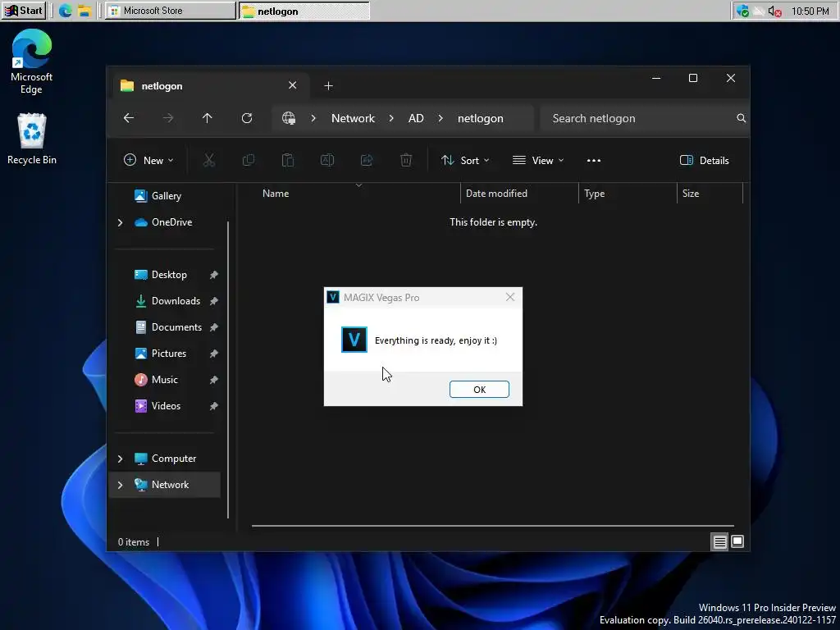Click the Copy icon in toolbar
The width and height of the screenshot is (840, 630).
tap(249, 160)
